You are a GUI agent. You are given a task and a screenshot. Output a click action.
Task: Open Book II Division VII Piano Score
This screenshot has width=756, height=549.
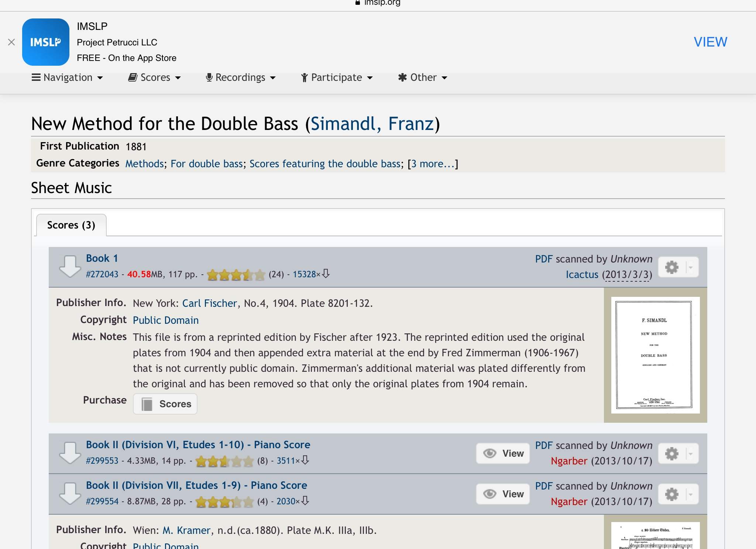click(196, 485)
